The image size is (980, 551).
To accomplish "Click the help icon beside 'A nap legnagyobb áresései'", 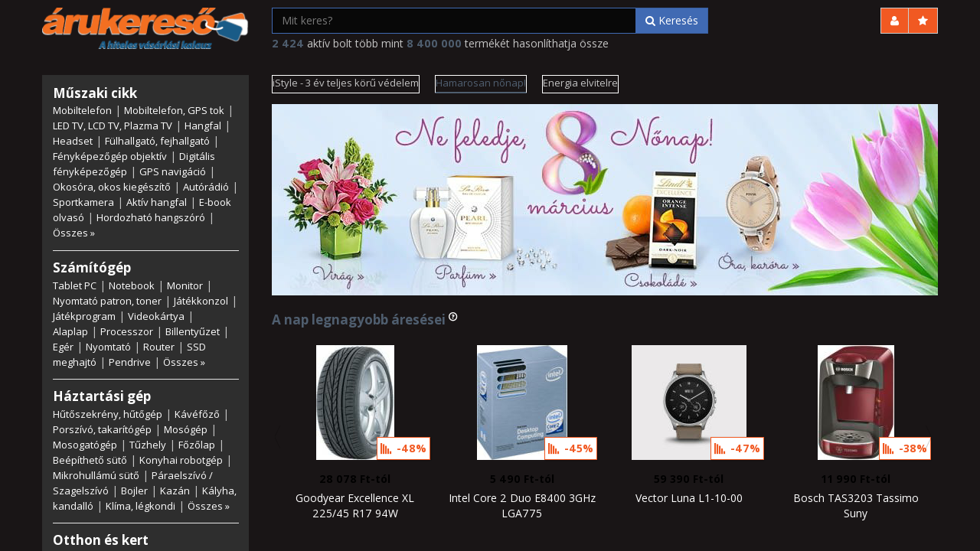I will click(x=453, y=317).
